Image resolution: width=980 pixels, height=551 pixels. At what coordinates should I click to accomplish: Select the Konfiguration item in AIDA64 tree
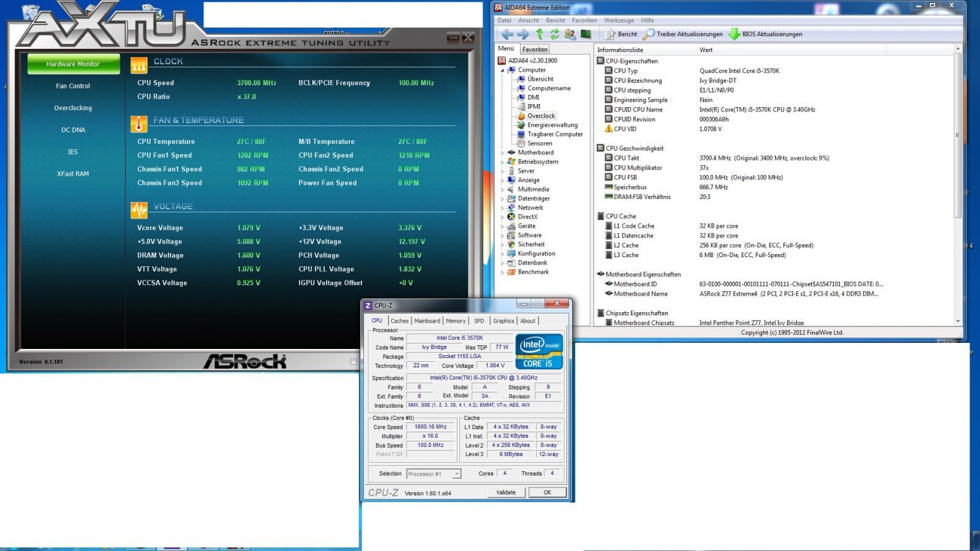[531, 253]
